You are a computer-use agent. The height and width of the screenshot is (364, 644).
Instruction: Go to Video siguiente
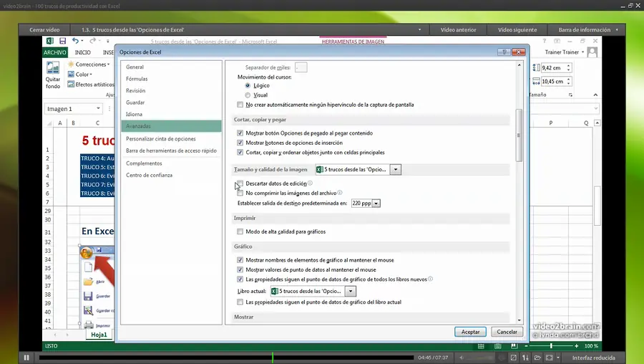(x=517, y=29)
